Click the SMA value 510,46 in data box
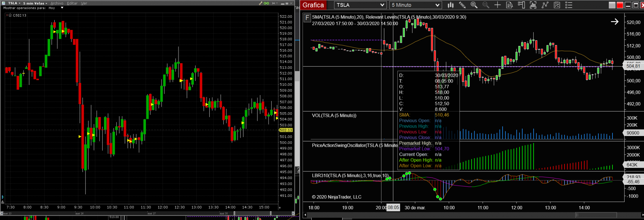This screenshot has height=220, width=644. [442, 115]
